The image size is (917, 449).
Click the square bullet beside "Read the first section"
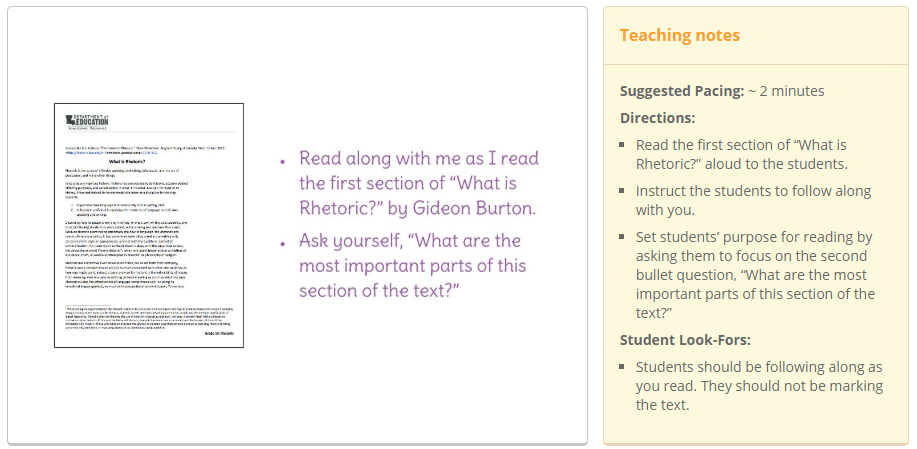click(x=622, y=145)
